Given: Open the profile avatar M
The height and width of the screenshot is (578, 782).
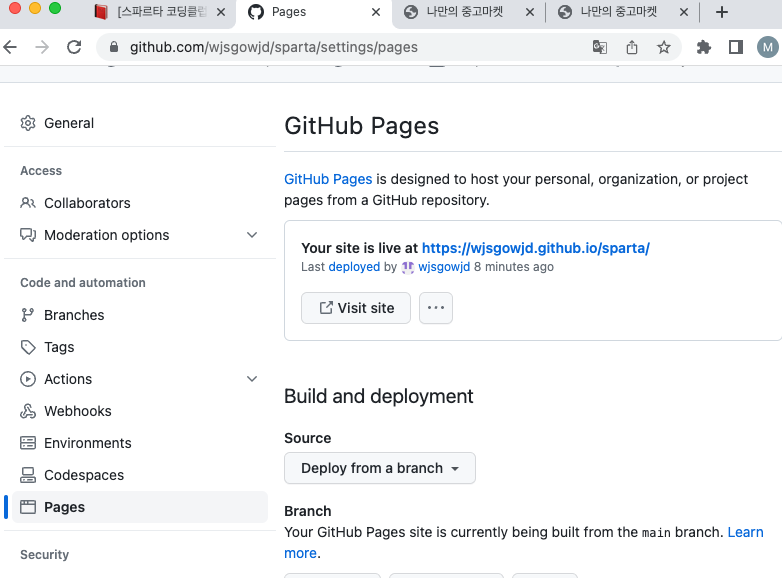Looking at the screenshot, I should (768, 47).
